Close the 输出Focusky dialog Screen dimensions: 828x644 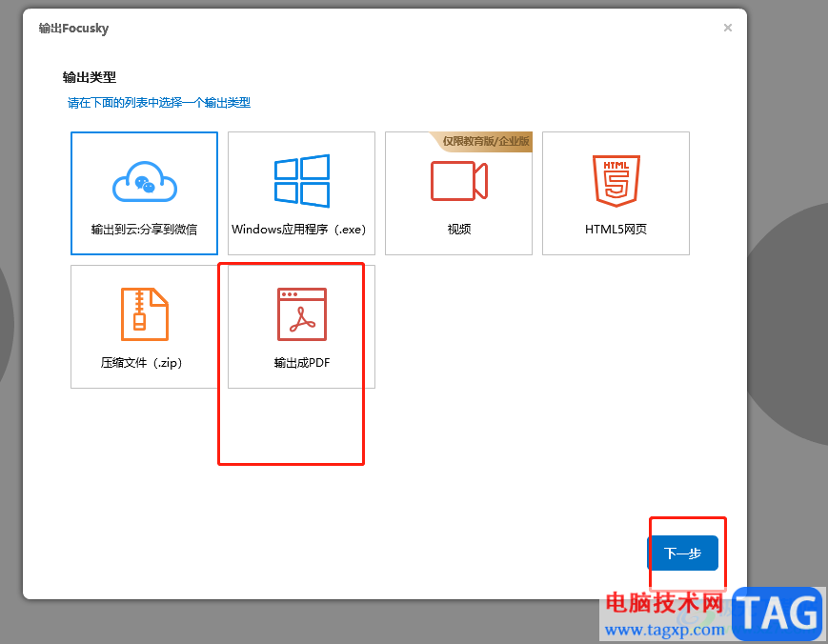point(728,28)
